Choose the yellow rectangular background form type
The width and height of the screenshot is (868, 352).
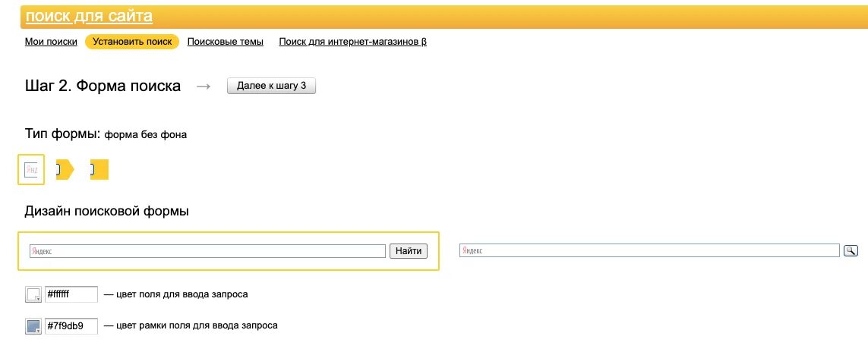tap(99, 170)
